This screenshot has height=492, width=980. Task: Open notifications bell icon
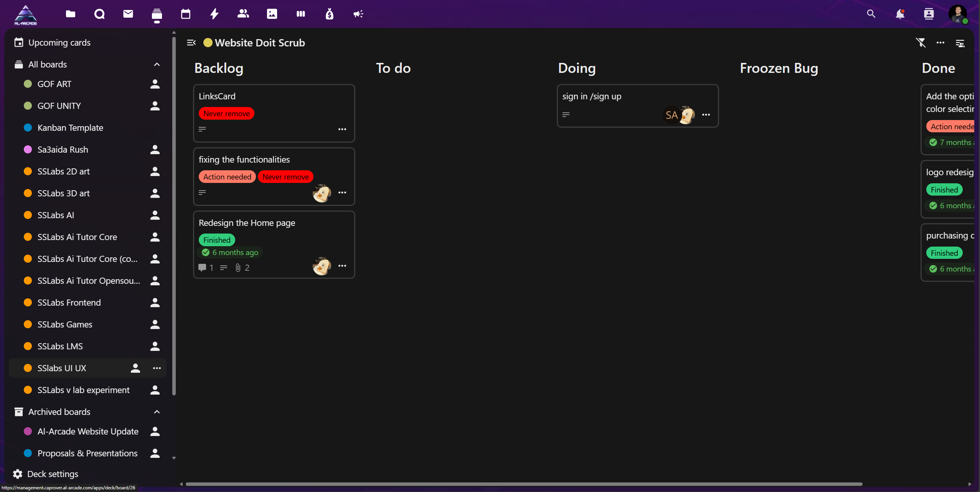[x=900, y=14]
